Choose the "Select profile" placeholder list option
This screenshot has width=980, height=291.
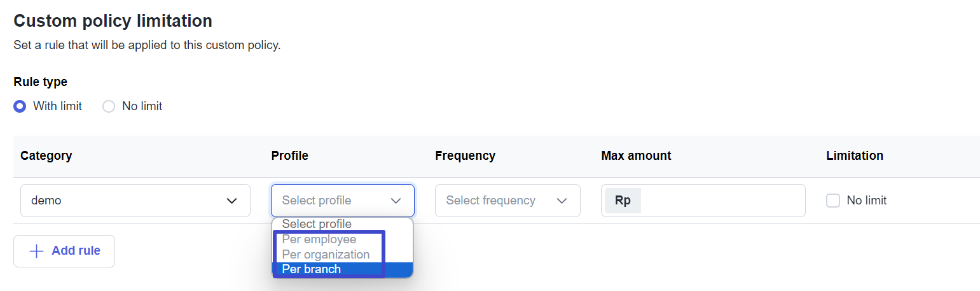317,224
